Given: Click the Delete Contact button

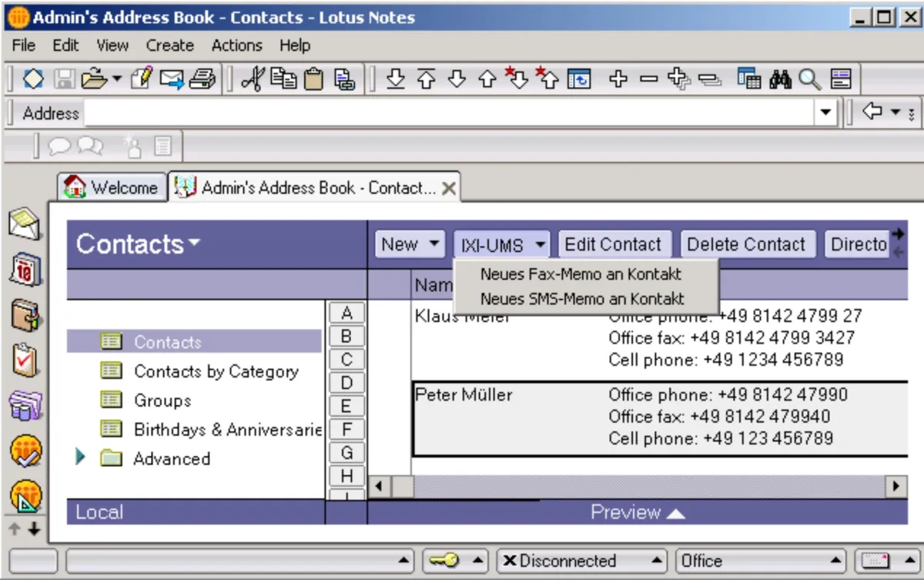Looking at the screenshot, I should point(746,244).
